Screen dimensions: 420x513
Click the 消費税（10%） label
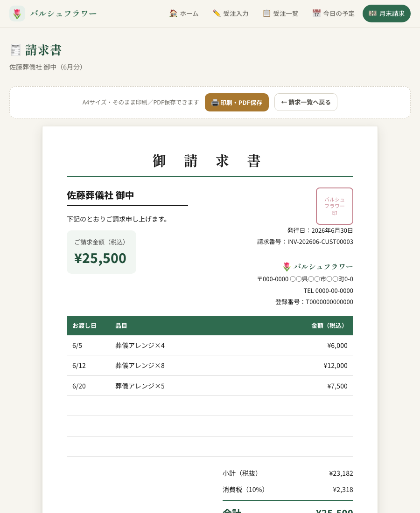point(244,490)
